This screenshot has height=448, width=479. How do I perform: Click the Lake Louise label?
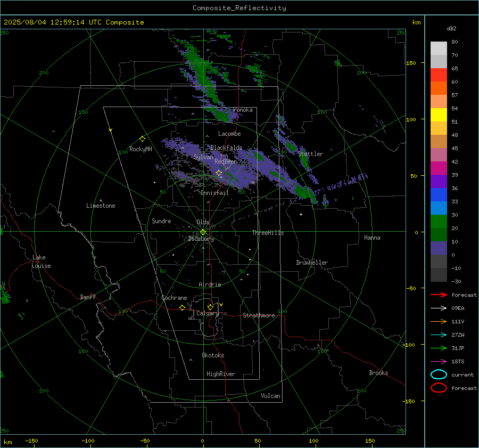41,262
